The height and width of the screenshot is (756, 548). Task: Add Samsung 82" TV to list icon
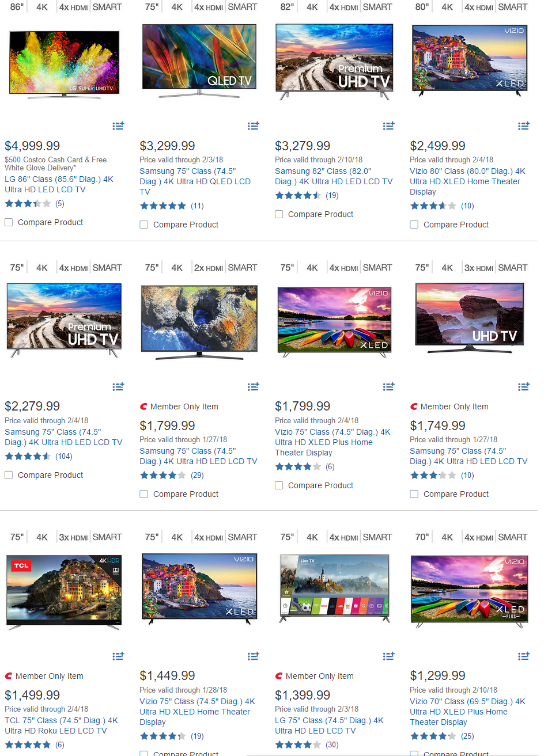(389, 126)
